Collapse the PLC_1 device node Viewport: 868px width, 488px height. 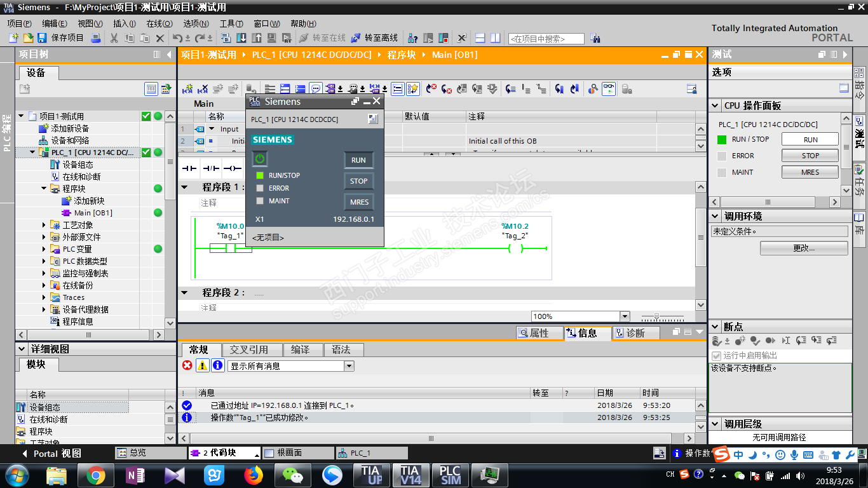point(33,152)
